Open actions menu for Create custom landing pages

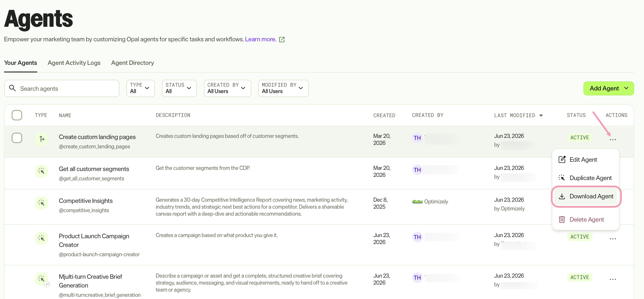click(613, 140)
